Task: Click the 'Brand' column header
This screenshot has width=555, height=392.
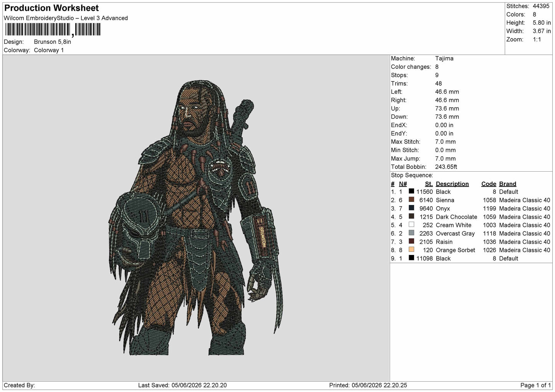Action: pos(507,184)
